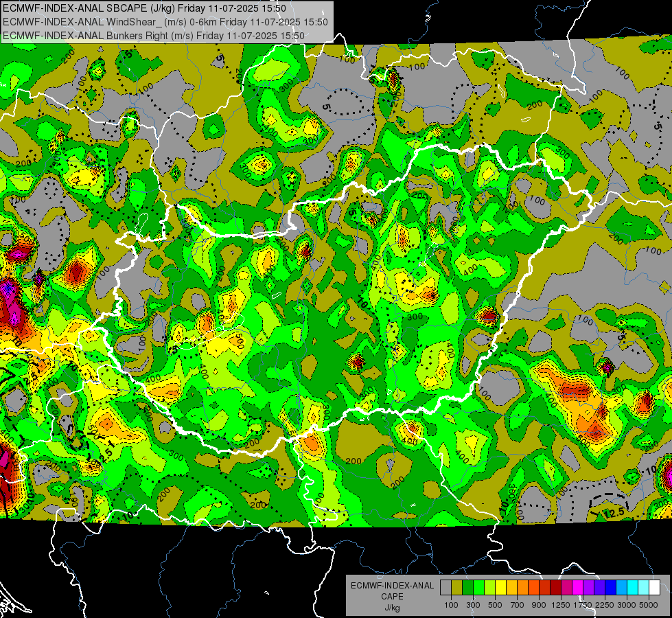Click the dark maroon legend swatch
Screen dimensions: 672x618
tap(555, 587)
